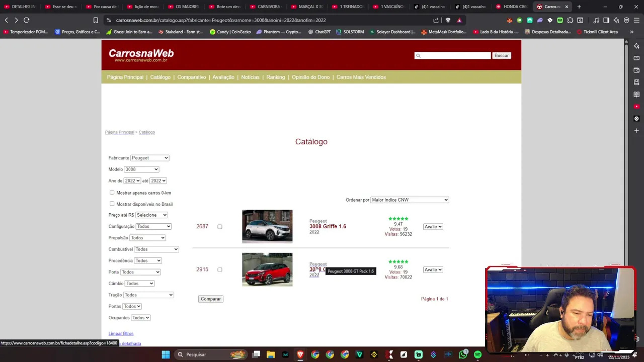Click the share page icon in the address bar
This screenshot has height=362, width=644.
(x=436, y=20)
